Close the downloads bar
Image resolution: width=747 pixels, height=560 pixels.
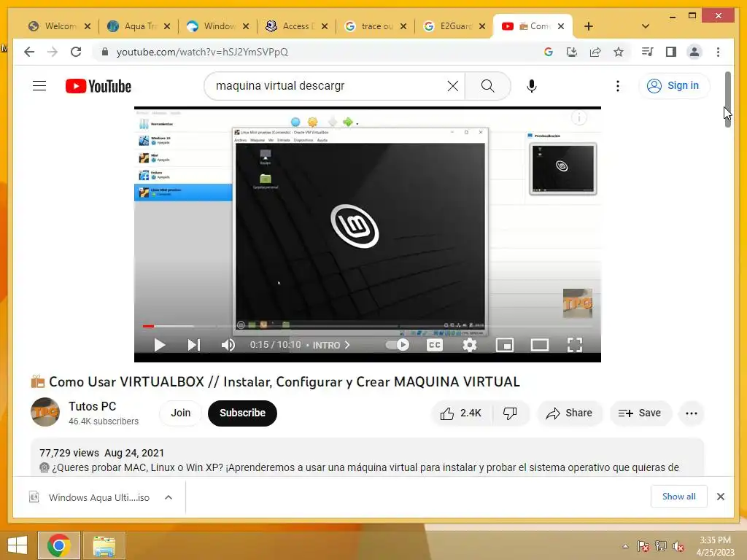(x=720, y=497)
